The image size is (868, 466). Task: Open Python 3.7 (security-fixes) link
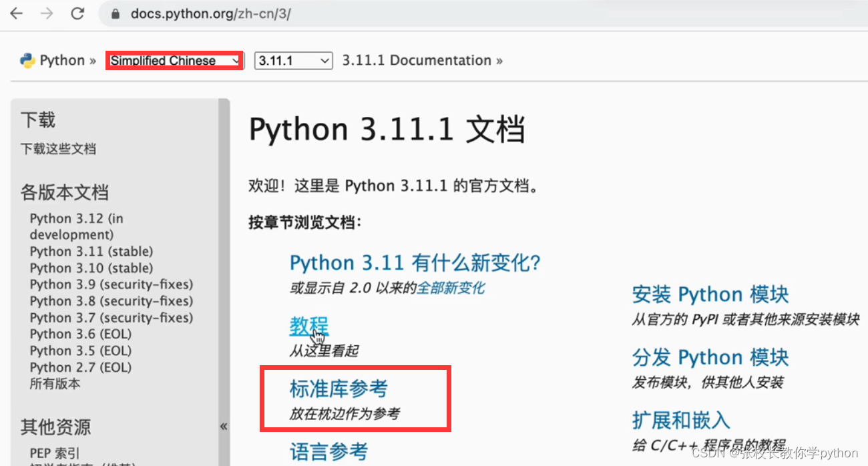click(112, 318)
